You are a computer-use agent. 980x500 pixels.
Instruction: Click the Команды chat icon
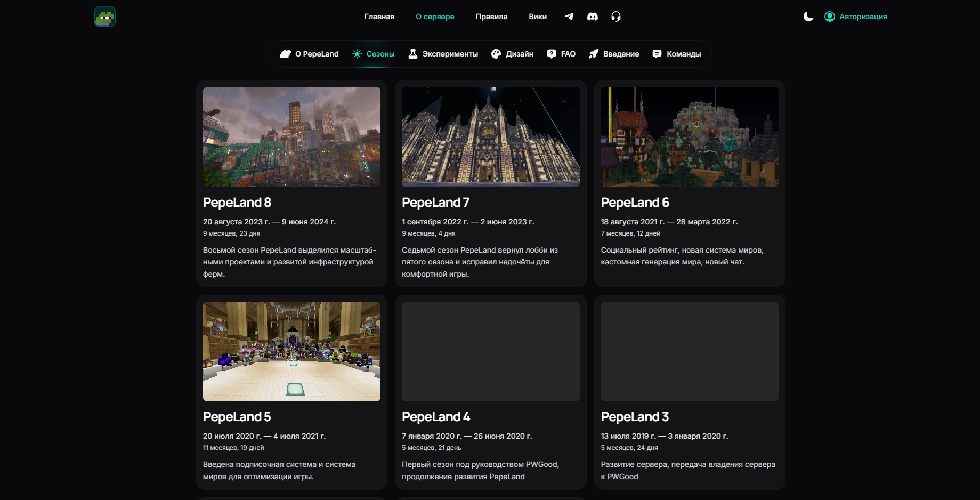tap(657, 54)
